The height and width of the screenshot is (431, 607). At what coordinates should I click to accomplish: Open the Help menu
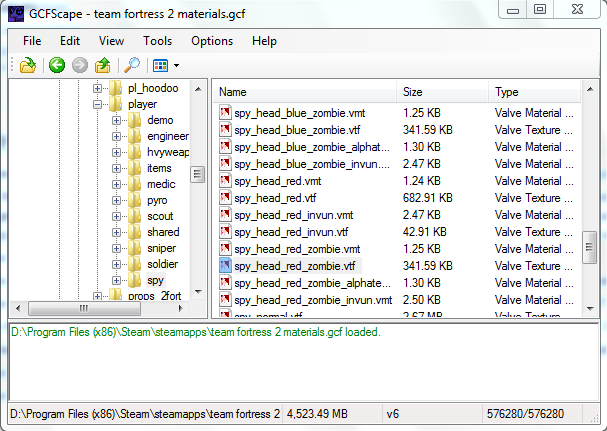(264, 41)
